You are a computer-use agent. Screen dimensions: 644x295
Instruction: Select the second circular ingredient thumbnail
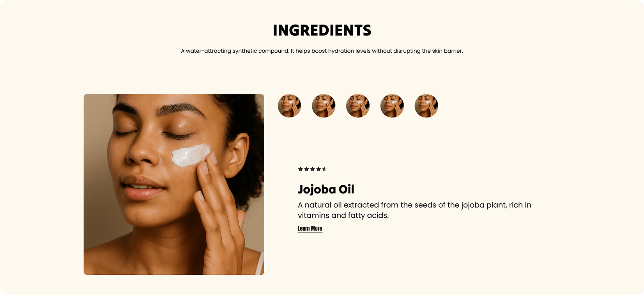(324, 106)
